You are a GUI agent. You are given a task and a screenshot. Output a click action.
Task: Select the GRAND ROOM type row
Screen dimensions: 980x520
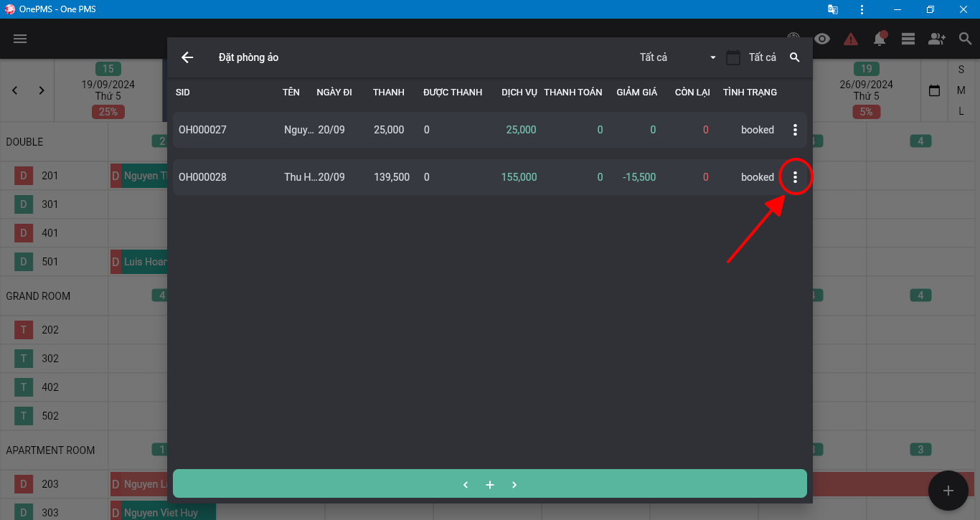[55, 296]
